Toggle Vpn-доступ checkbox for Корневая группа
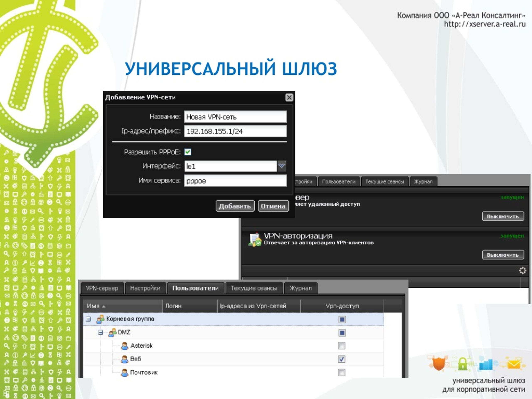The image size is (532, 399). (342, 319)
